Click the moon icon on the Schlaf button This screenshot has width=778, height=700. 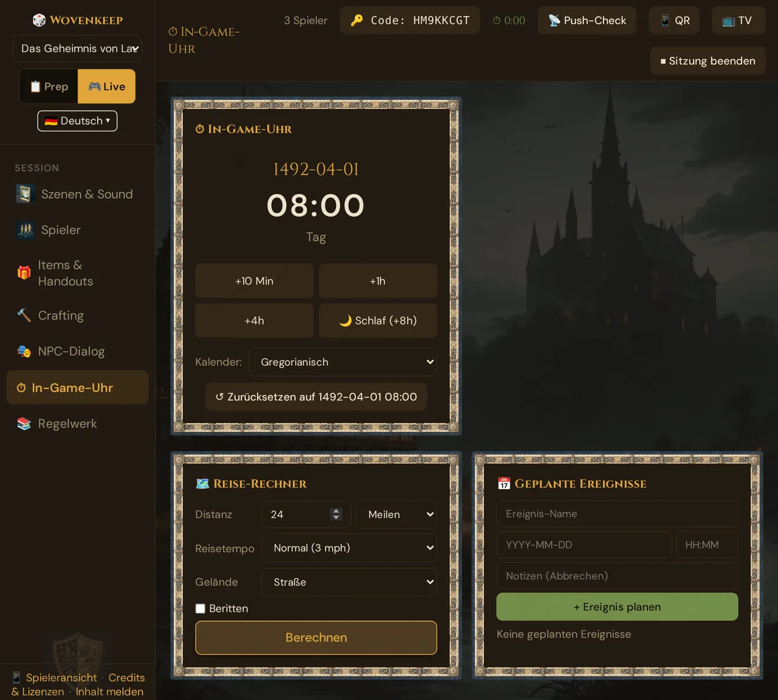345,321
